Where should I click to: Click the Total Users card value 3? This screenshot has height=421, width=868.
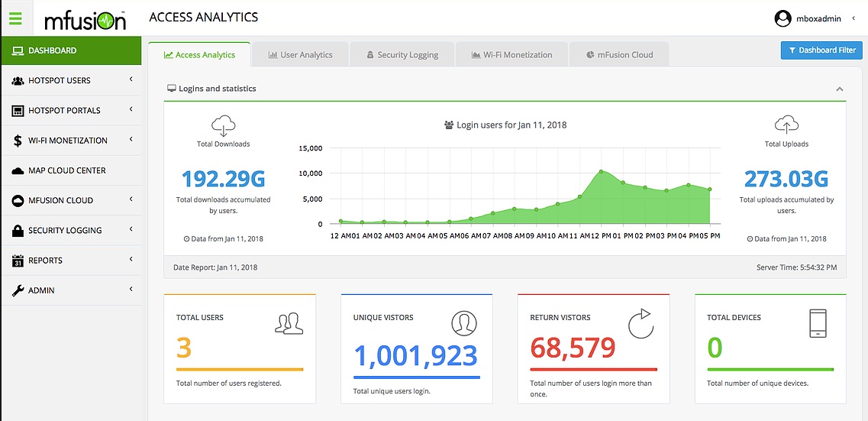[x=184, y=348]
